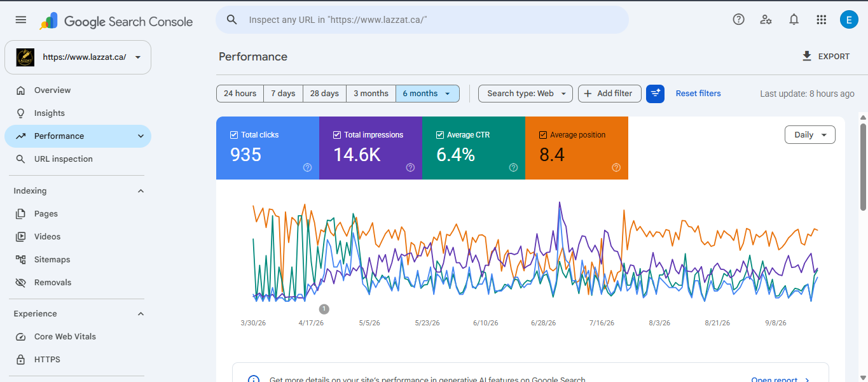The height and width of the screenshot is (382, 868).
Task: Select the 24 hours date range
Action: click(240, 94)
